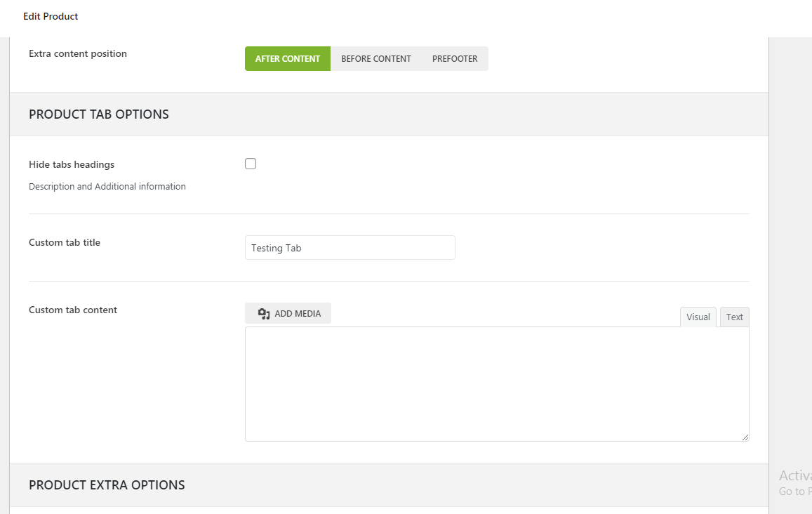Select the After Content position
This screenshot has width=812, height=514.
[288, 59]
